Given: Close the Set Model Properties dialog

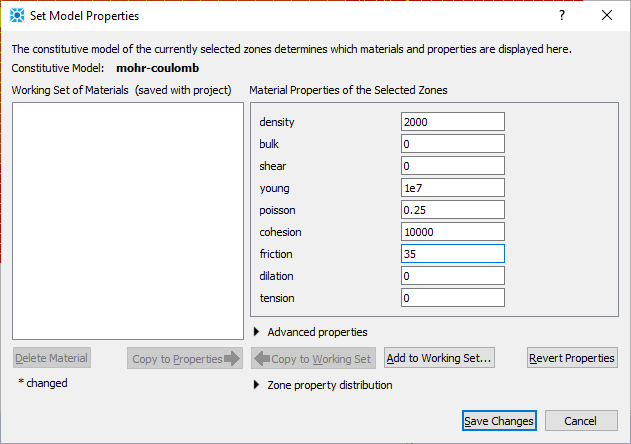Looking at the screenshot, I should click(x=607, y=16).
